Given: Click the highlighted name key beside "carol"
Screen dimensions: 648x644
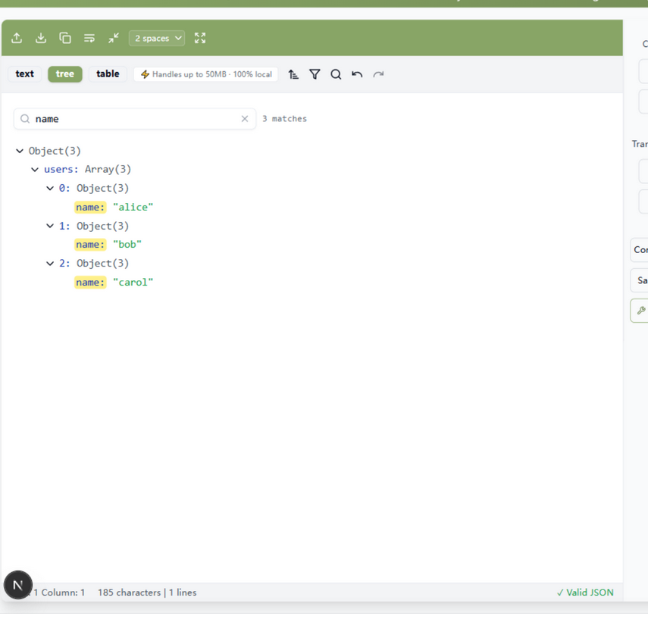Looking at the screenshot, I should click(x=90, y=283).
